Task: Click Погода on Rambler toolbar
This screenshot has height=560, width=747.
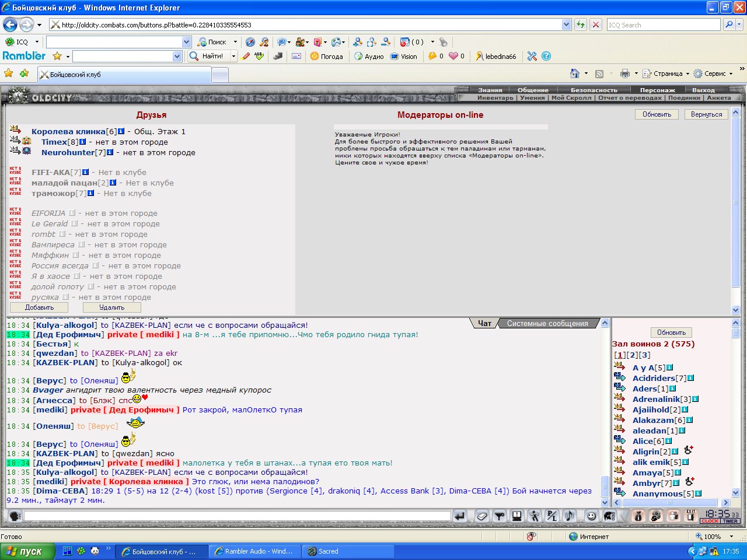Action: (327, 56)
